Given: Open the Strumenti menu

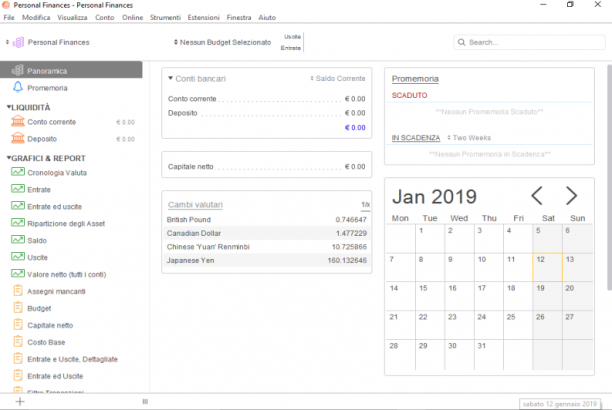Looking at the screenshot, I should point(165,18).
